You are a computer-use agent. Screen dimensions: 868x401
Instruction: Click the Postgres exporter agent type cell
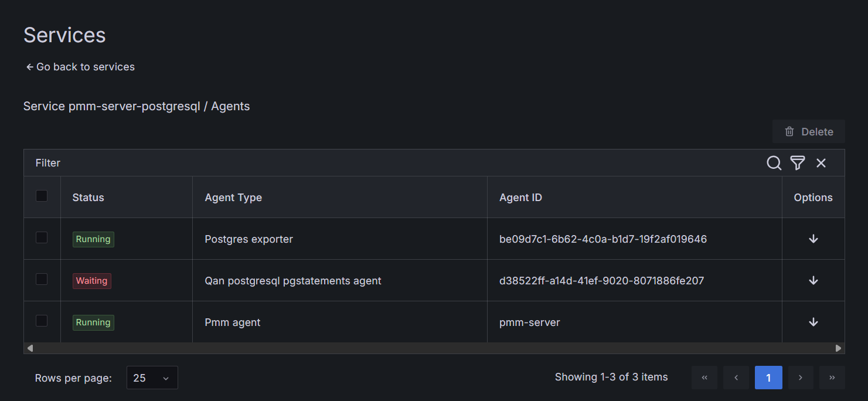(x=340, y=239)
